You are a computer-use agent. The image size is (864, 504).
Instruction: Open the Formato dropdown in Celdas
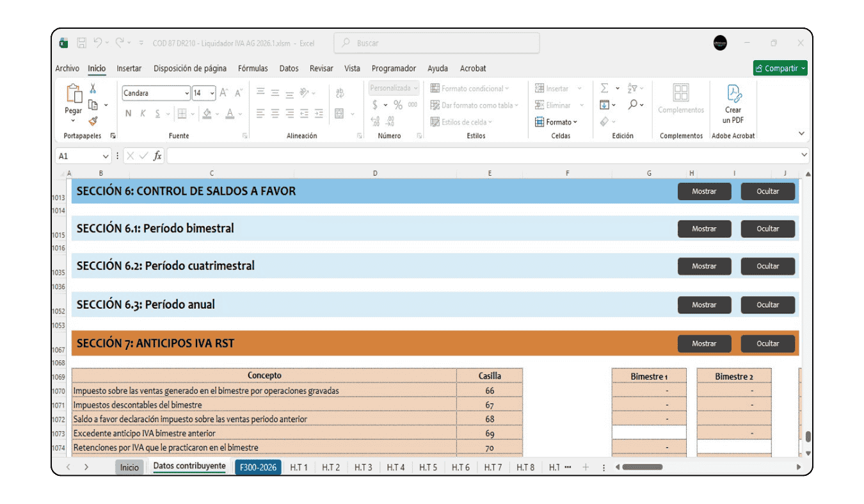[x=556, y=122]
